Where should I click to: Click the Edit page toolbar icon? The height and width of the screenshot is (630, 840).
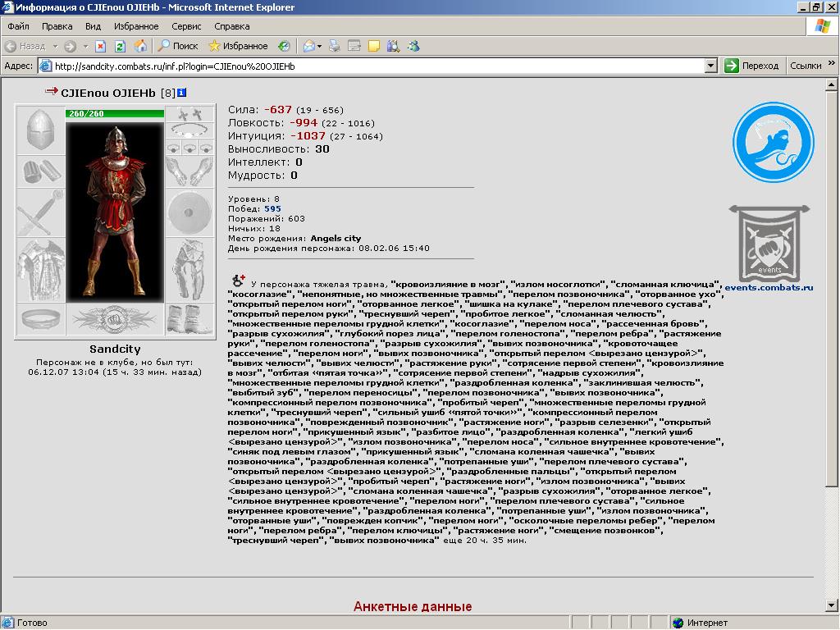354,46
